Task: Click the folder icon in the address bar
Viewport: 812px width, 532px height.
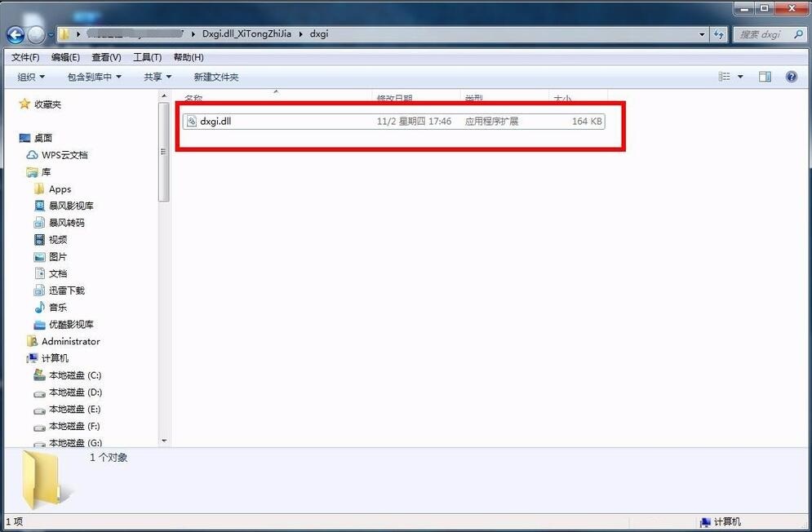Action: coord(64,34)
